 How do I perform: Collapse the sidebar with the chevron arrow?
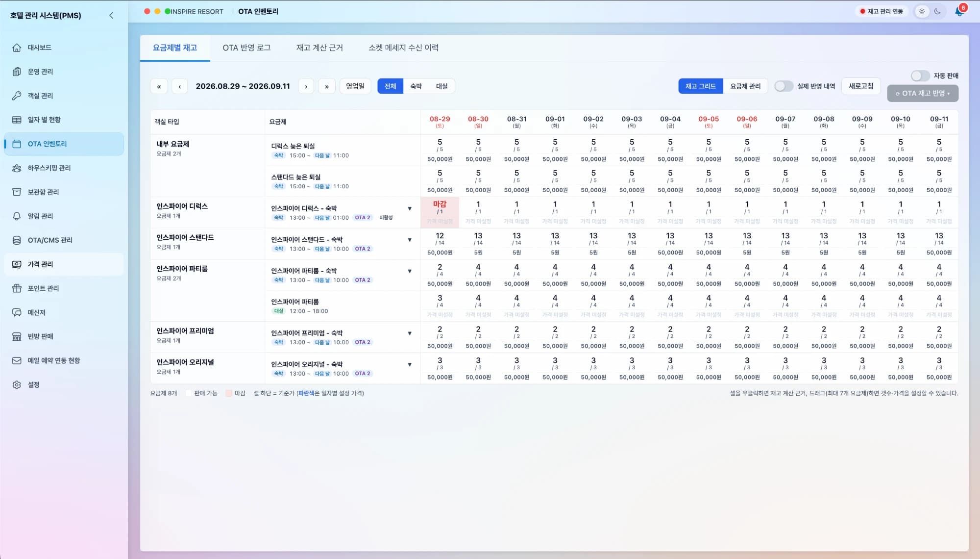pyautogui.click(x=111, y=15)
